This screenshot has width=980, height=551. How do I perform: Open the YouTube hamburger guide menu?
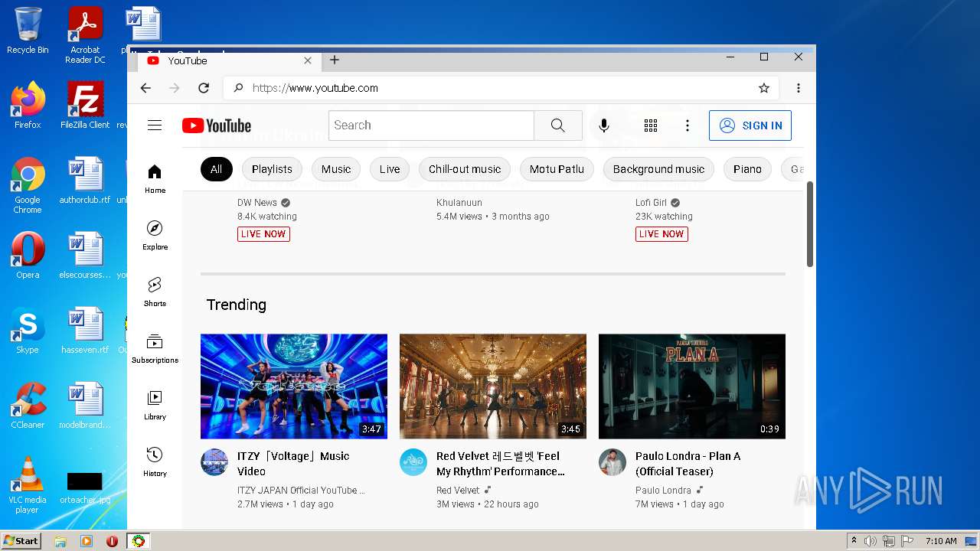[155, 126]
